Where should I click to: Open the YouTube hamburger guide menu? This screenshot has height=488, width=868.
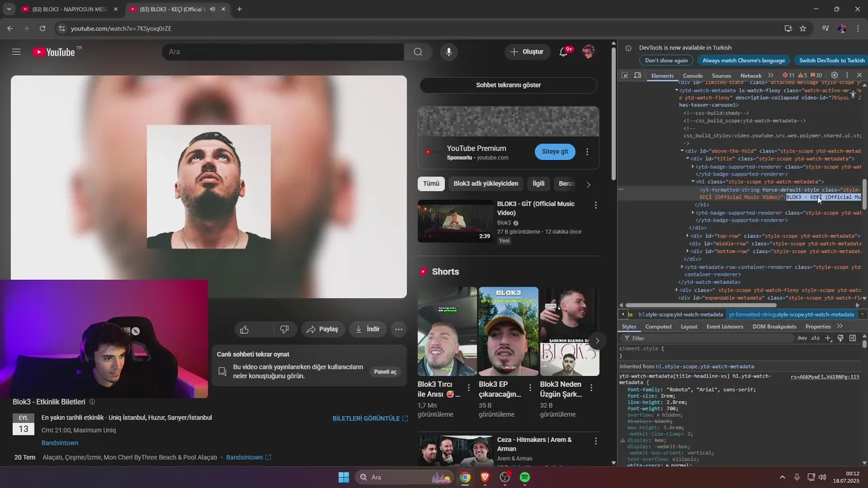pyautogui.click(x=16, y=52)
